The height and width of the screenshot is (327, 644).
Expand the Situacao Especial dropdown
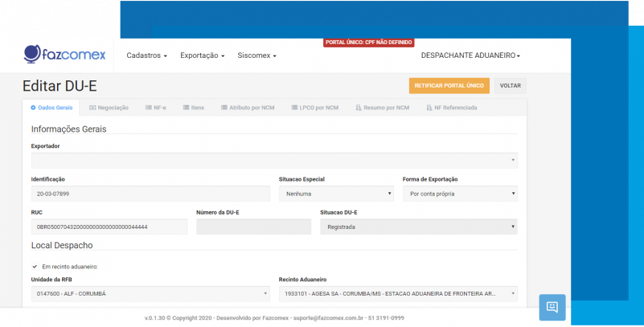tap(336, 194)
